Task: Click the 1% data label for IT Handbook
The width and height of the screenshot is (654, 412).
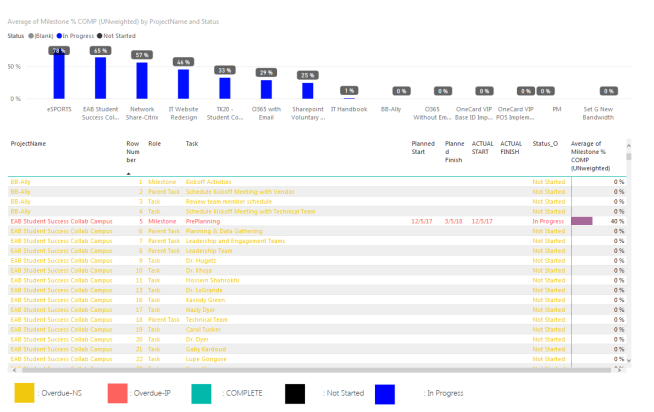Action: coord(348,91)
